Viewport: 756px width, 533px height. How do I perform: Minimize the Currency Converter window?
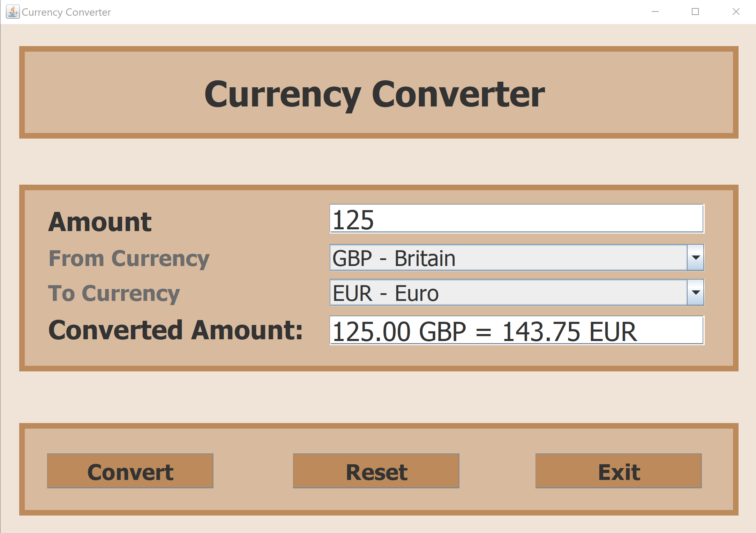click(655, 12)
